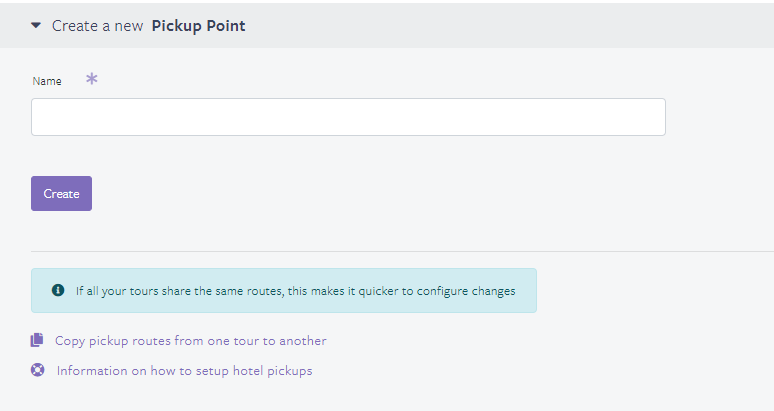
Task: Open Information on how to setup hotel pickups
Action: (185, 371)
